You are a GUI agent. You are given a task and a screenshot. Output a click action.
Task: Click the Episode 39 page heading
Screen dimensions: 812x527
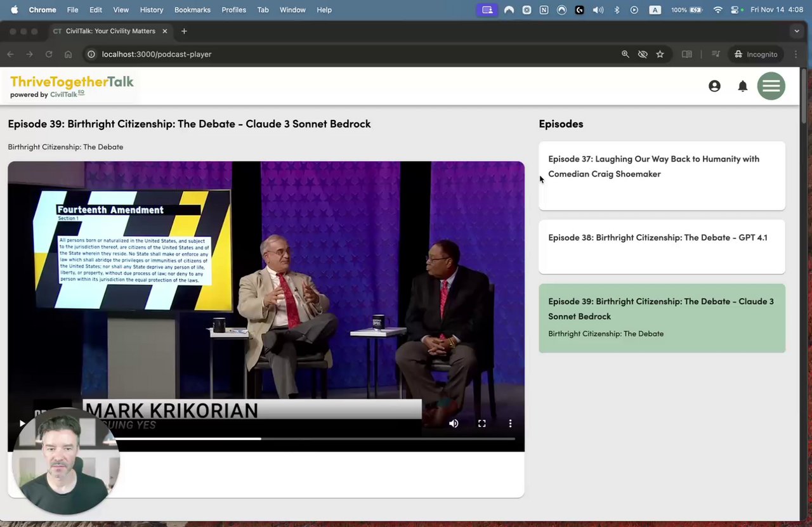tap(189, 124)
